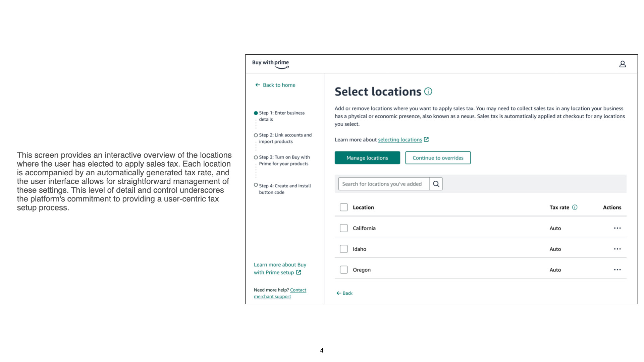Screen dimensions: 644x362
Task: Click the Buy with Prime logo
Action: point(270,64)
